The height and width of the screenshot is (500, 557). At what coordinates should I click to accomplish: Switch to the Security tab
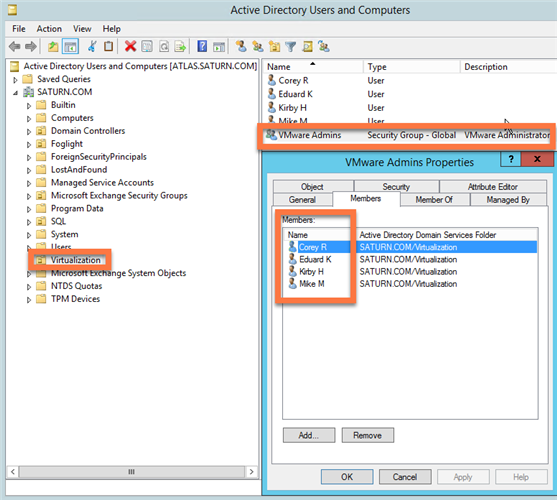tap(396, 186)
